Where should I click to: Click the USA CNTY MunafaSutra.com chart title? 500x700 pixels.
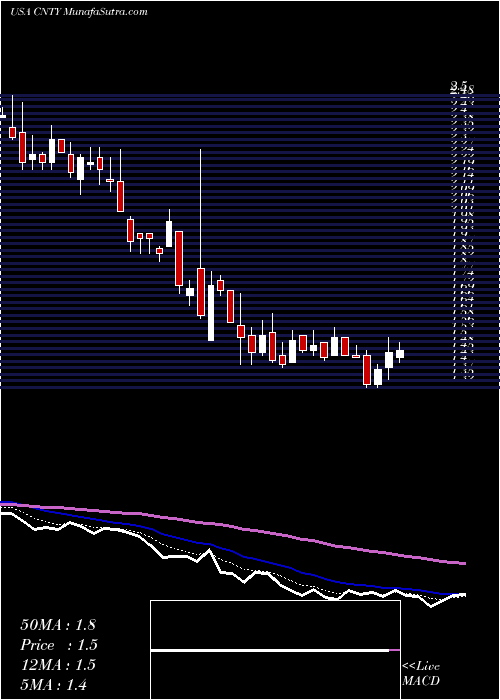click(x=79, y=12)
